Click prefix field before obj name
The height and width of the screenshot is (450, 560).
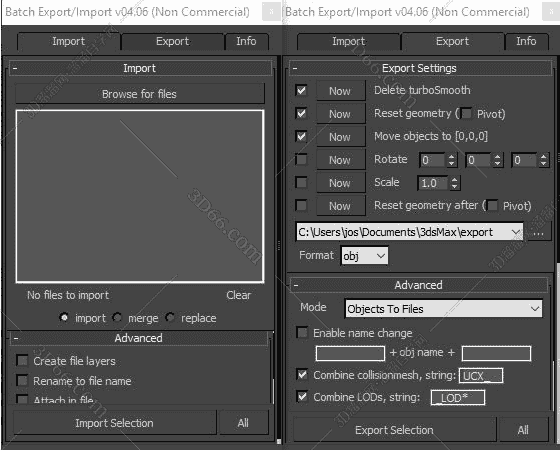[350, 353]
